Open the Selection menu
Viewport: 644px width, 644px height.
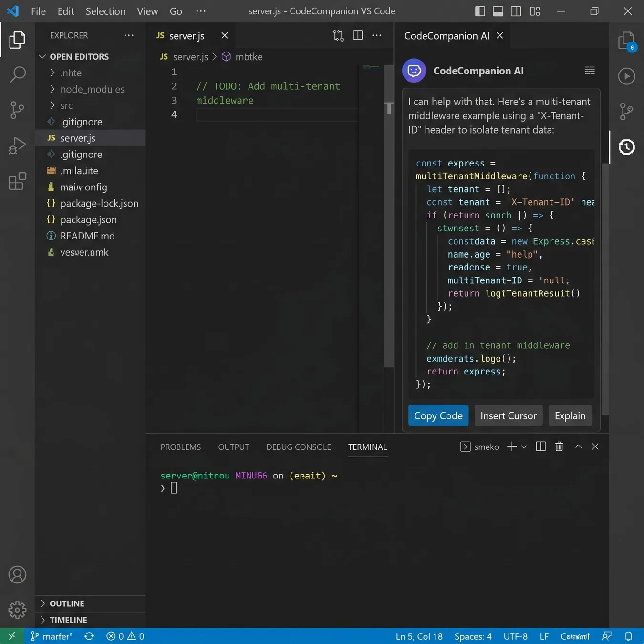click(x=105, y=11)
